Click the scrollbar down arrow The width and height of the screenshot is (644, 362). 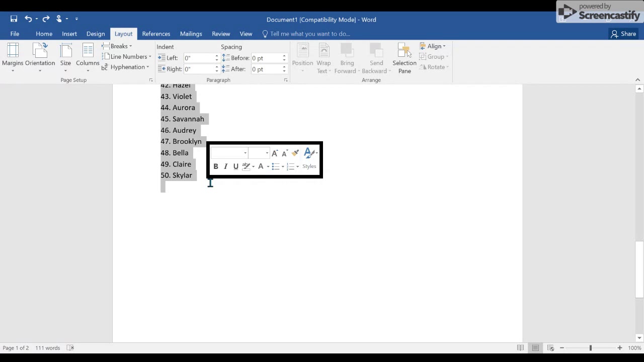pos(639,338)
